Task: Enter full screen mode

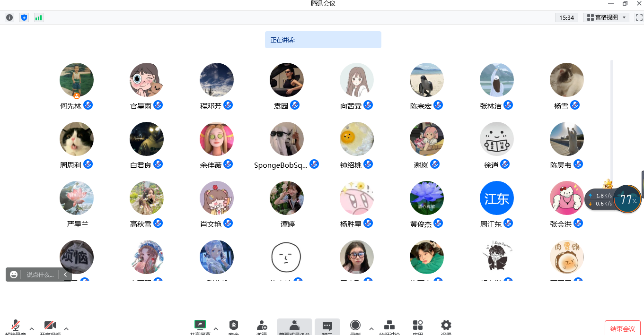Action: pyautogui.click(x=639, y=17)
